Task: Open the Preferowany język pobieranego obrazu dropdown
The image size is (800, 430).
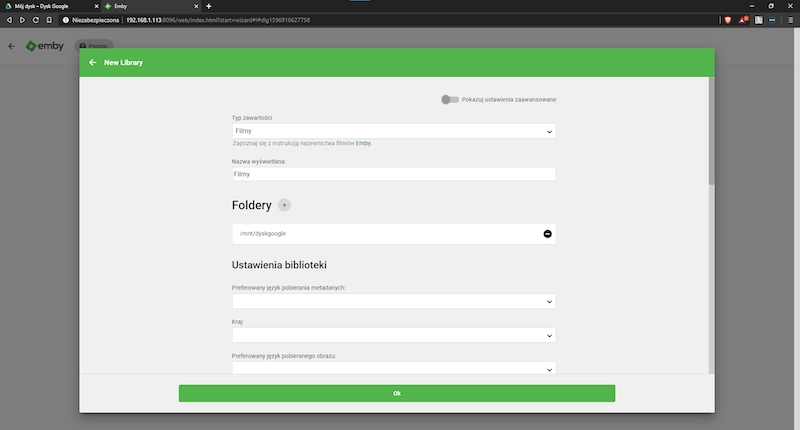Action: click(x=393, y=368)
